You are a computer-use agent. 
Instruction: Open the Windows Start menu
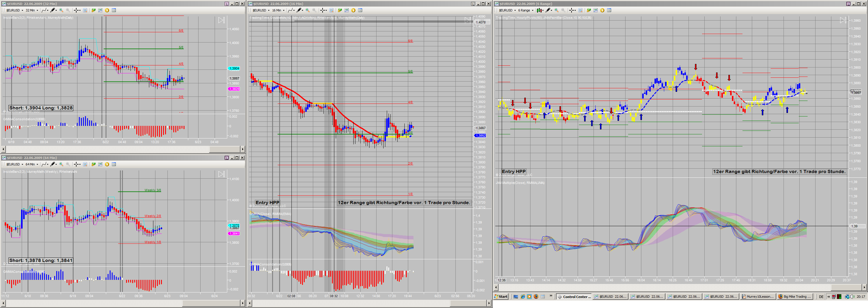501,297
